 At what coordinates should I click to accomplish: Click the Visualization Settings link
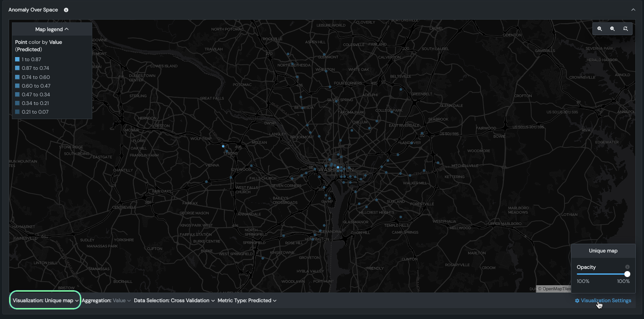[x=606, y=300]
